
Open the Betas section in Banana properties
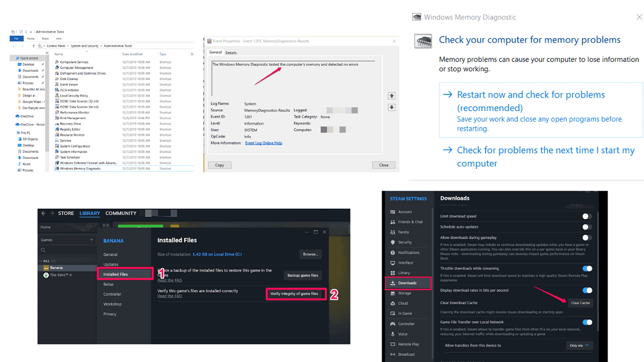tap(108, 284)
